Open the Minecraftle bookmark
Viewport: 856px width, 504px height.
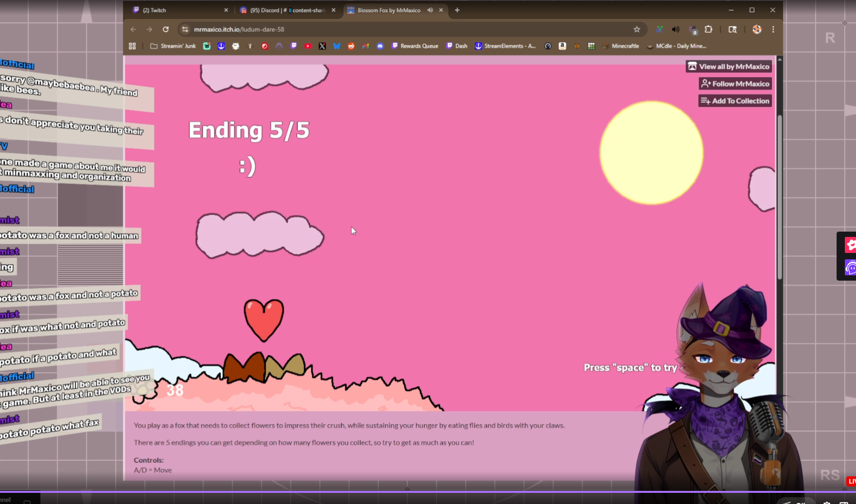click(621, 46)
